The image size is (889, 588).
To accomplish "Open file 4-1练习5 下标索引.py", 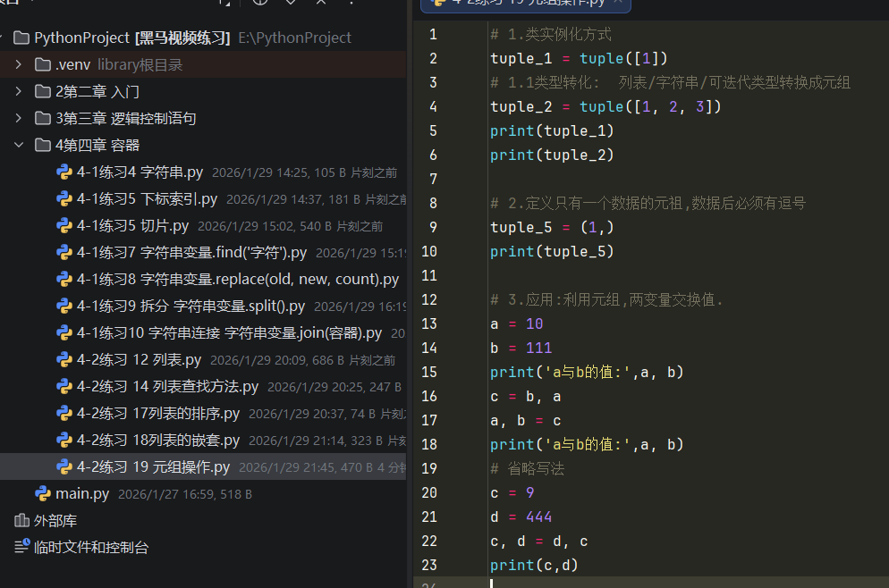I will coord(148,198).
